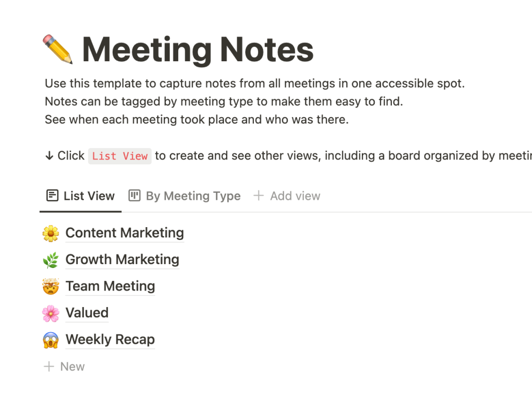This screenshot has width=532, height=407.
Task: Open the Team Meeting entry
Action: 110,286
